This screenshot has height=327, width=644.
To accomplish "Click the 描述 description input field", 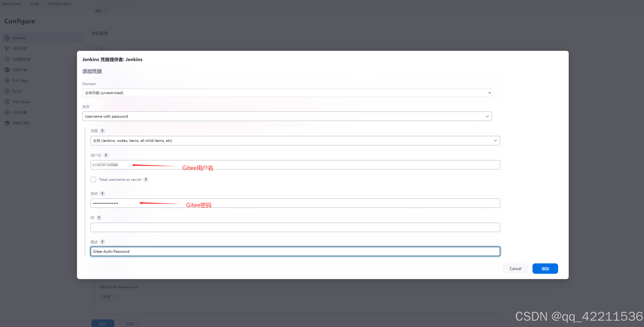I will coord(295,251).
